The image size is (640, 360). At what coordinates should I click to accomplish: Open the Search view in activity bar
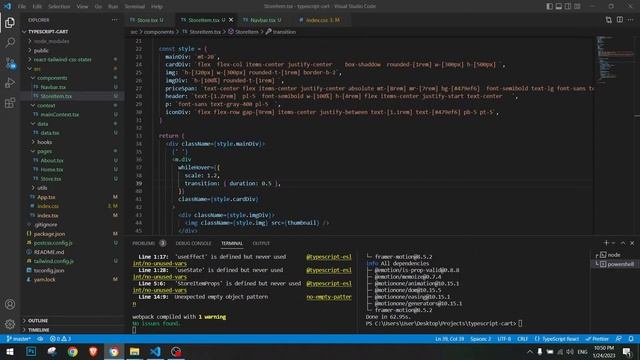pyautogui.click(x=10, y=42)
